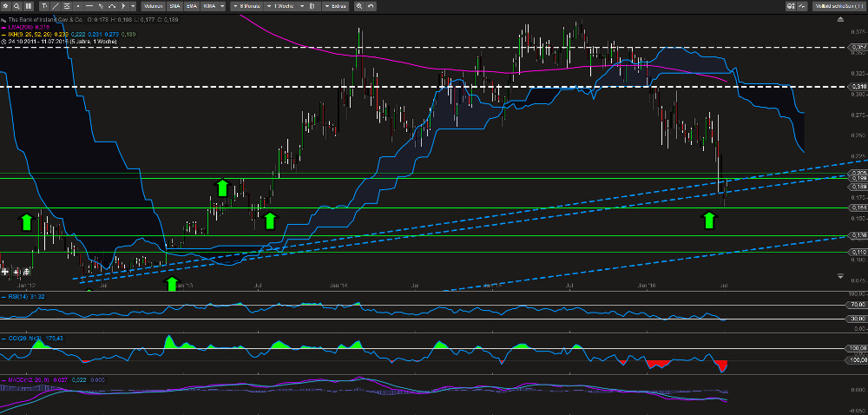
Task: Click the pink 200-period average legend entry
Action: pyautogui.click(x=27, y=27)
